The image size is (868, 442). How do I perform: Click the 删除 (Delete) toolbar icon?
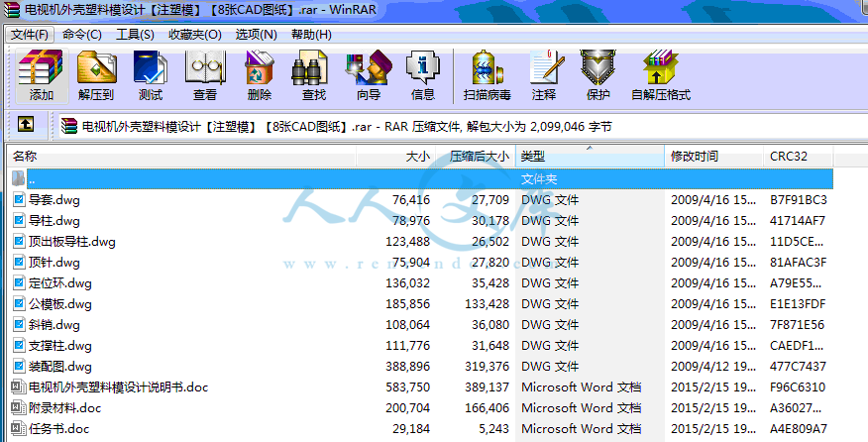pos(259,76)
